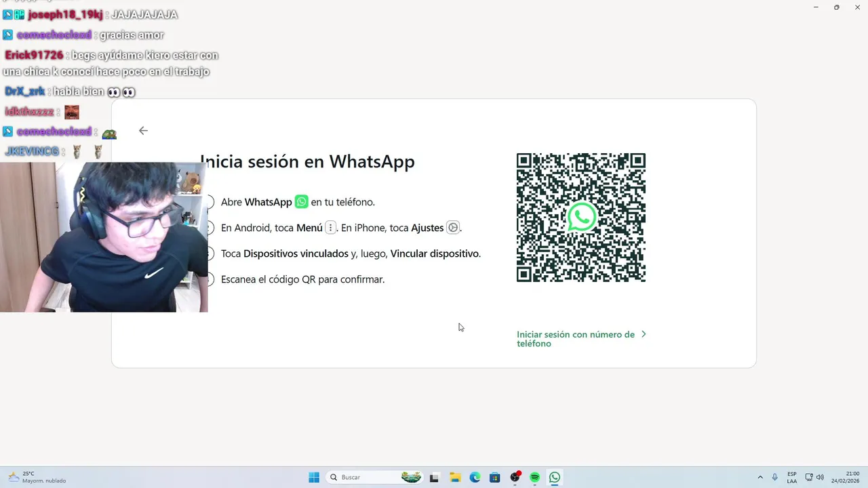
Task: Click the webcam overlay video
Action: tap(104, 237)
